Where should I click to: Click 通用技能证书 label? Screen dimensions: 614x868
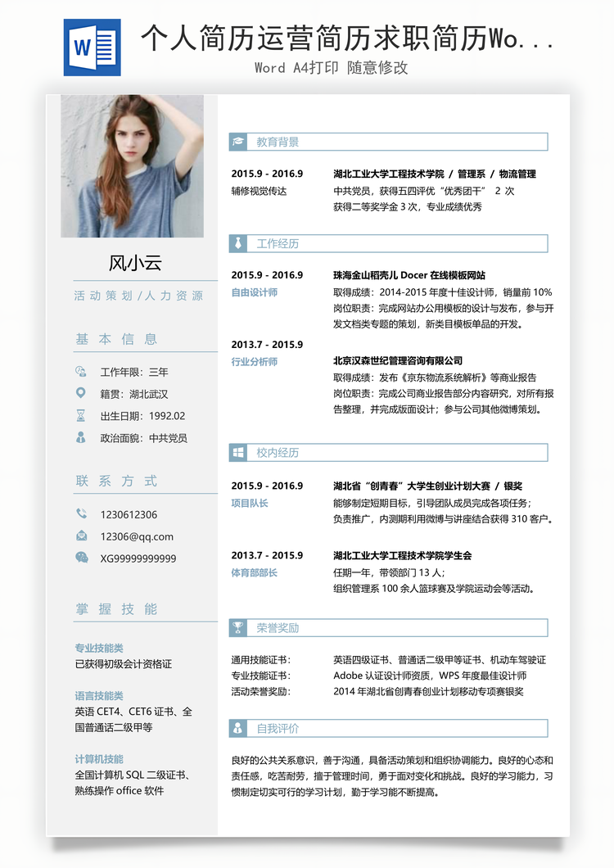261,660
